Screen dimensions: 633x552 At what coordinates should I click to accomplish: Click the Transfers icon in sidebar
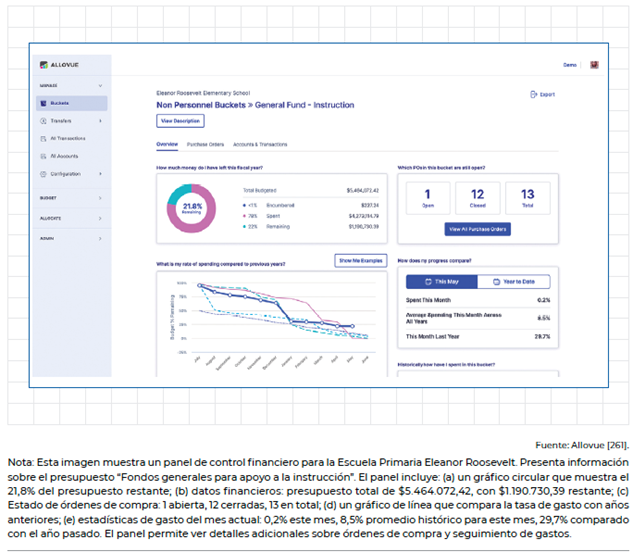tap(43, 121)
